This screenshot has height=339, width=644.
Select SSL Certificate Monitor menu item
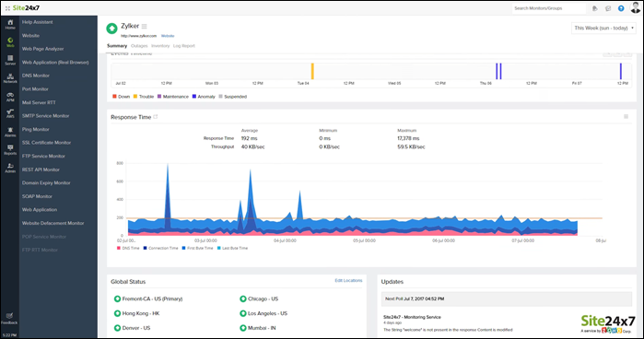click(x=46, y=143)
